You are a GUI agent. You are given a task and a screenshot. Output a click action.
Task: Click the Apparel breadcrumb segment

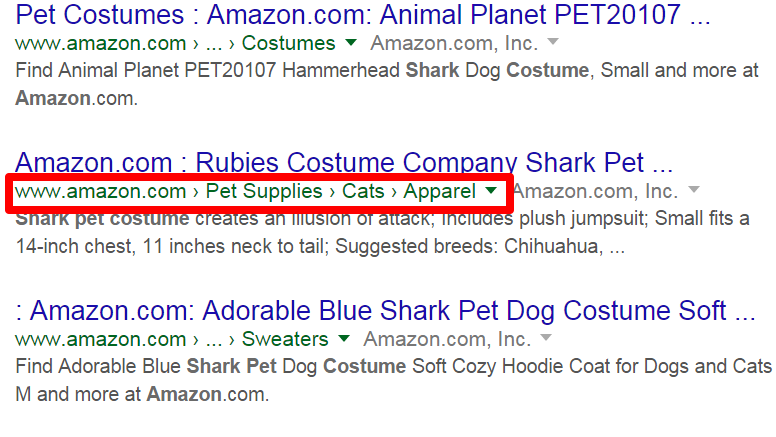click(440, 191)
